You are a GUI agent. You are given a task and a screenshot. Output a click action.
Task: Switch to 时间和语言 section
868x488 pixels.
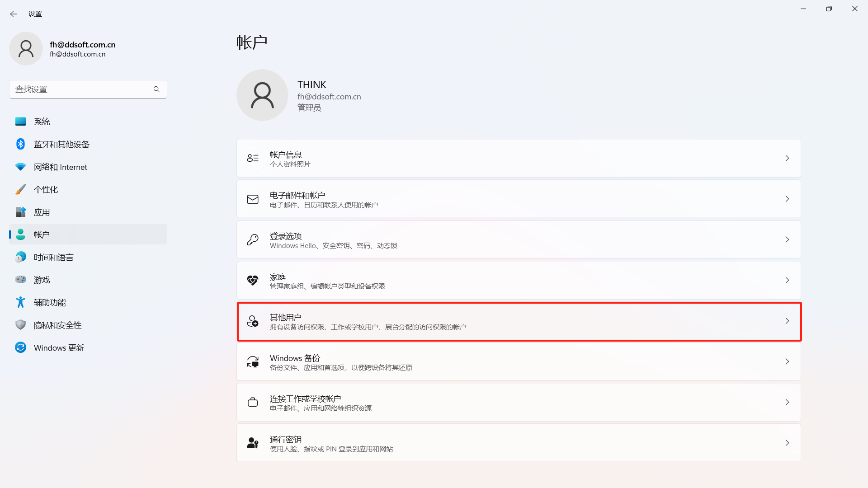(88, 257)
